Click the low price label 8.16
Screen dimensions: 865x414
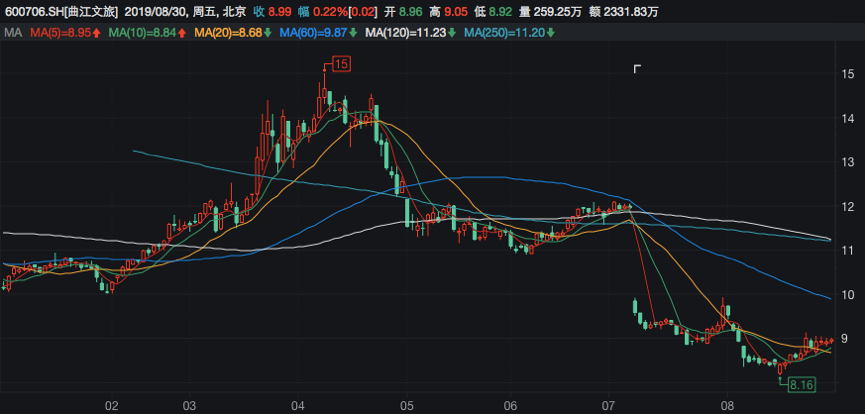[801, 384]
